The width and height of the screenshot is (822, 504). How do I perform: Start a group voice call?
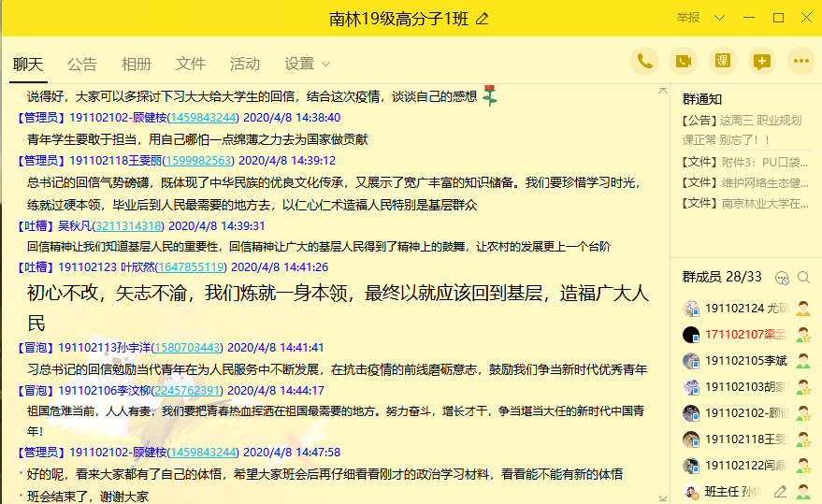click(644, 62)
